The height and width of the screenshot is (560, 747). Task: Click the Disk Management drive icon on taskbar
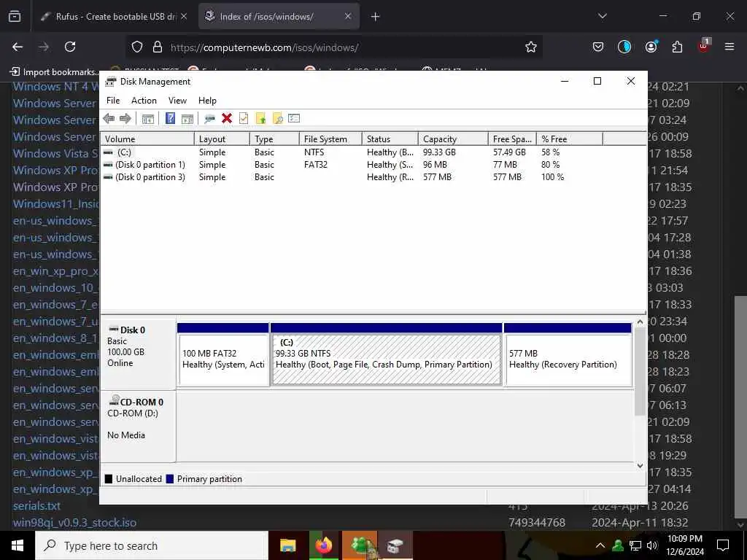point(395,545)
